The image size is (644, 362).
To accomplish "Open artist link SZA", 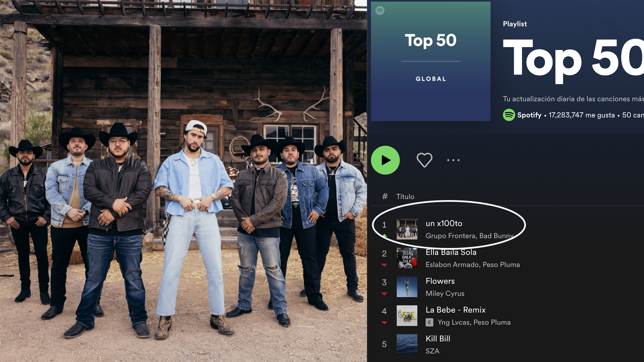I will pyautogui.click(x=432, y=351).
